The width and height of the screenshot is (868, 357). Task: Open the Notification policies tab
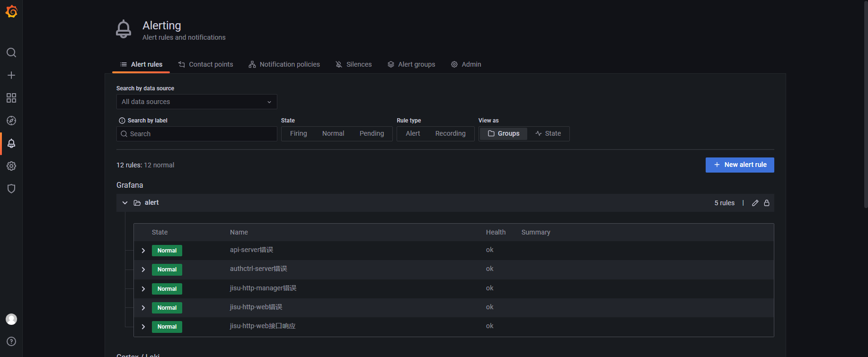[284, 64]
